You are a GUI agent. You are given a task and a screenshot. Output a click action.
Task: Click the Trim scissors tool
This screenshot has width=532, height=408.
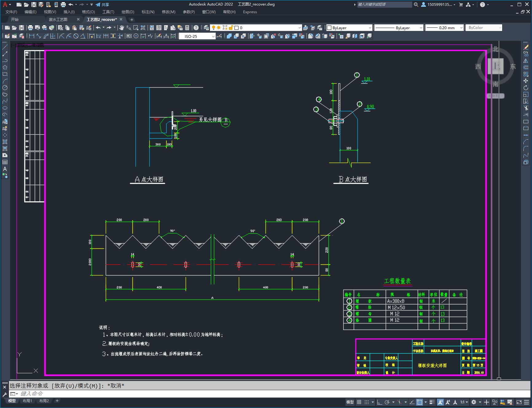click(526, 108)
